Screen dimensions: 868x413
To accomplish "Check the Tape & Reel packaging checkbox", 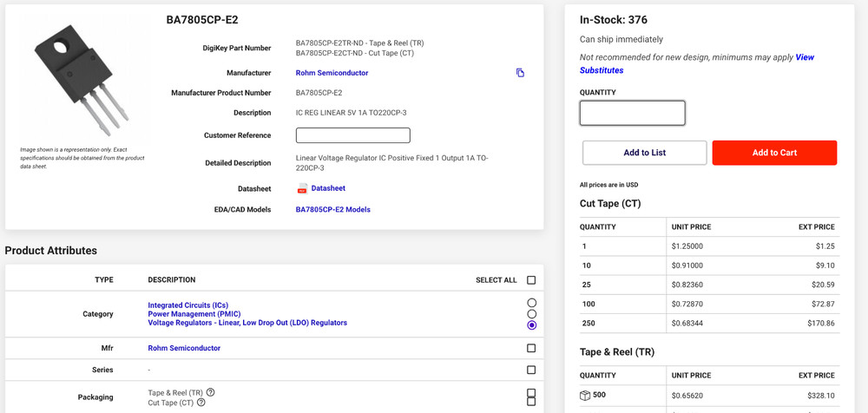I will 531,392.
